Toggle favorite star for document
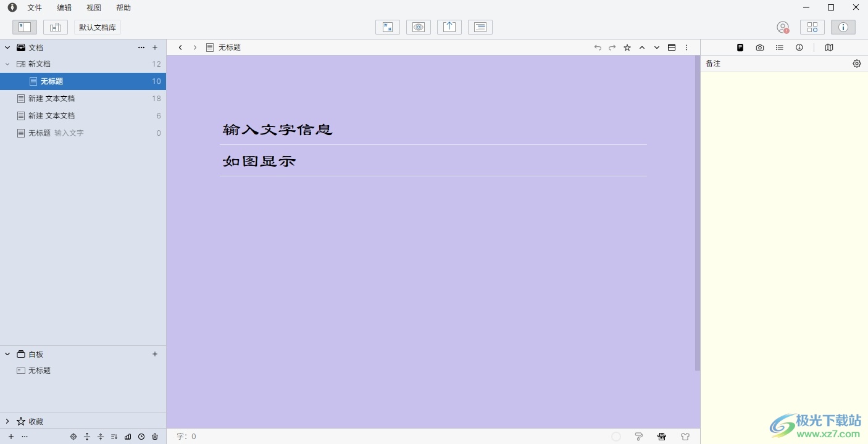The image size is (868, 444). (627, 47)
